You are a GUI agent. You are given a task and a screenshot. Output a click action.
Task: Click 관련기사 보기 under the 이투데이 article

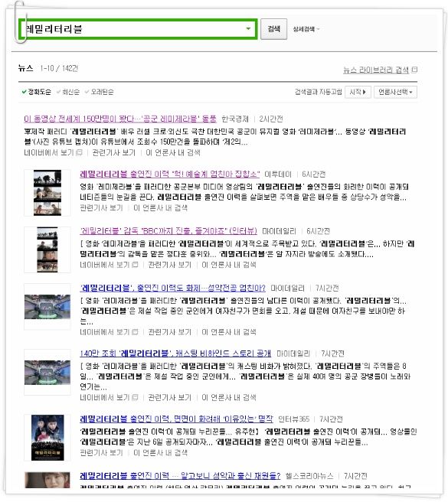pos(101,208)
